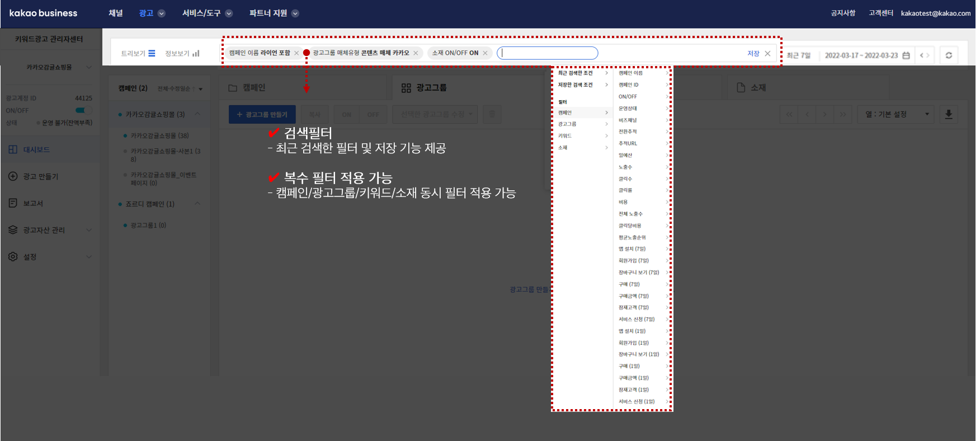Viewport: 980px width, 441px height.
Task: Open the 공지사항 link
Action: coord(843,13)
